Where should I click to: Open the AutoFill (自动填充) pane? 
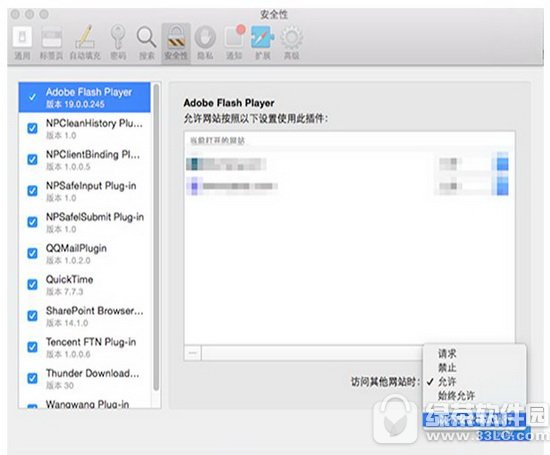(x=85, y=42)
